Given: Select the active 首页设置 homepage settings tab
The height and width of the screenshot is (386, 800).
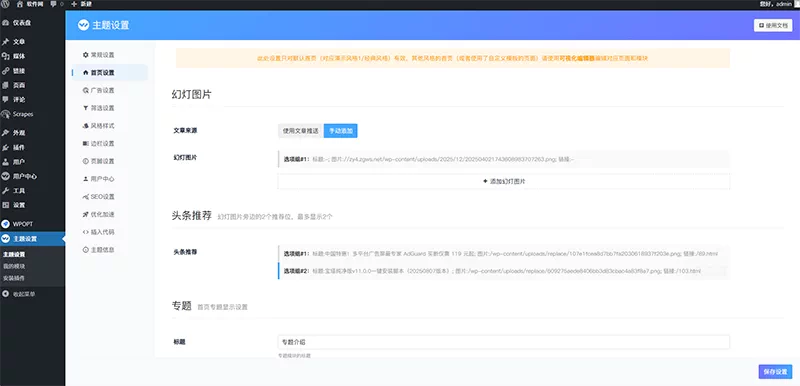Looking at the screenshot, I should pos(110,72).
